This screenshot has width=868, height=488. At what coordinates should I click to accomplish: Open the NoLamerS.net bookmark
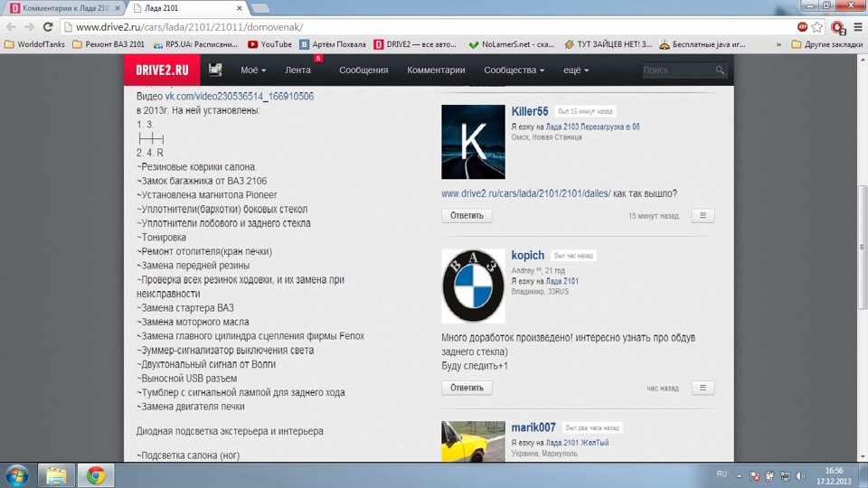pos(512,44)
